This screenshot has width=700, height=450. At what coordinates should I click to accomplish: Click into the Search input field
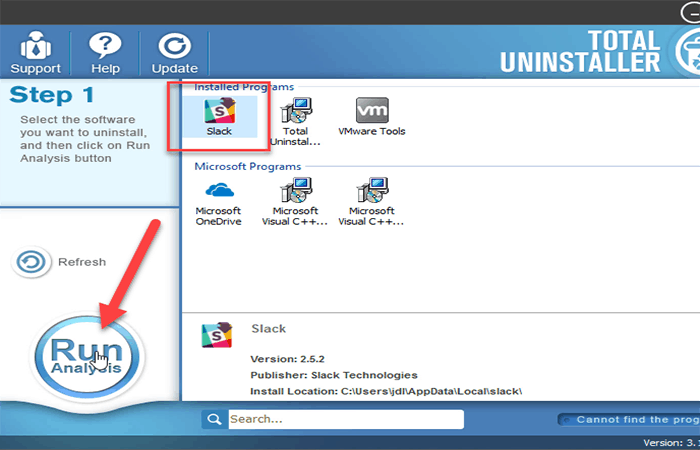pos(346,419)
